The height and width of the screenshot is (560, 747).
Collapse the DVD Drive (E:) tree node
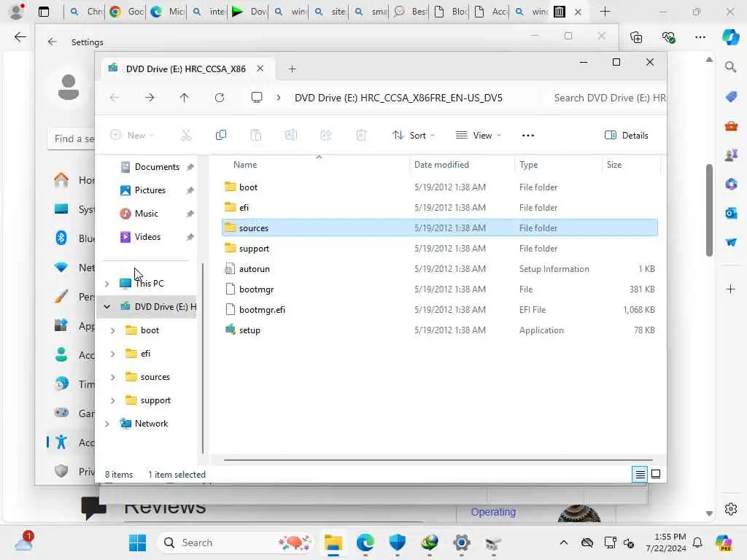(107, 307)
